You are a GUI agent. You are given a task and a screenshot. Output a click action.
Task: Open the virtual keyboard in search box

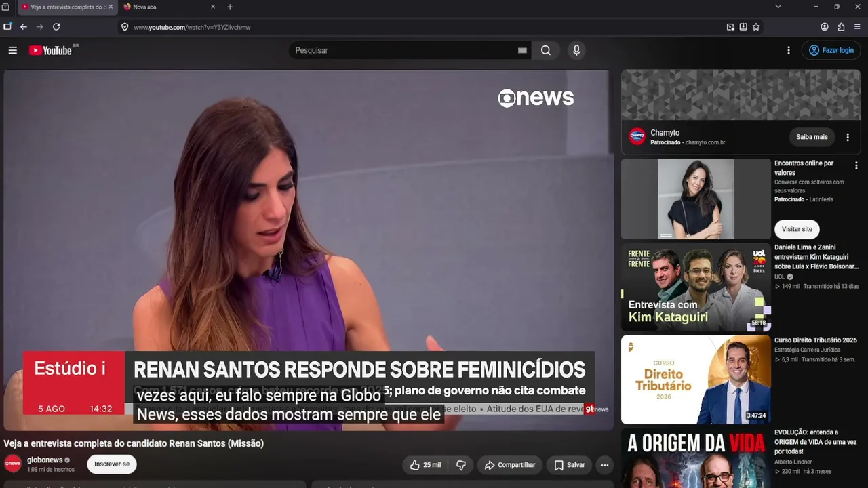click(x=522, y=50)
